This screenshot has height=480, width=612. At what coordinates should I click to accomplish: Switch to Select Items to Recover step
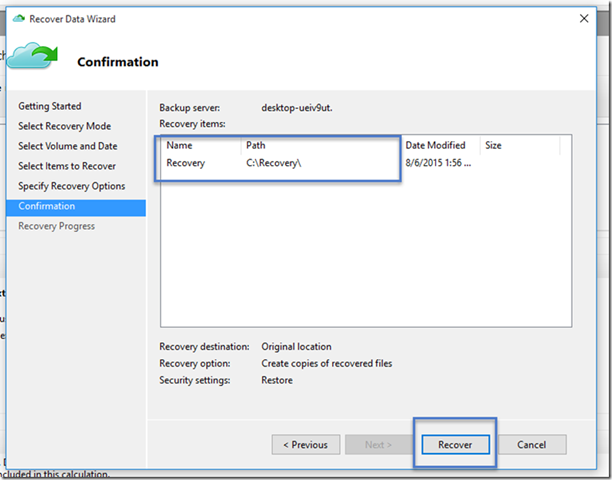(x=67, y=166)
